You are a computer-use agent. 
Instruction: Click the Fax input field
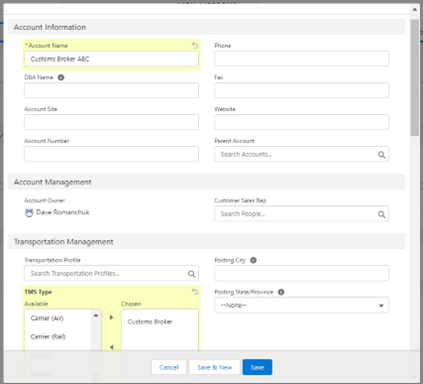click(x=301, y=90)
